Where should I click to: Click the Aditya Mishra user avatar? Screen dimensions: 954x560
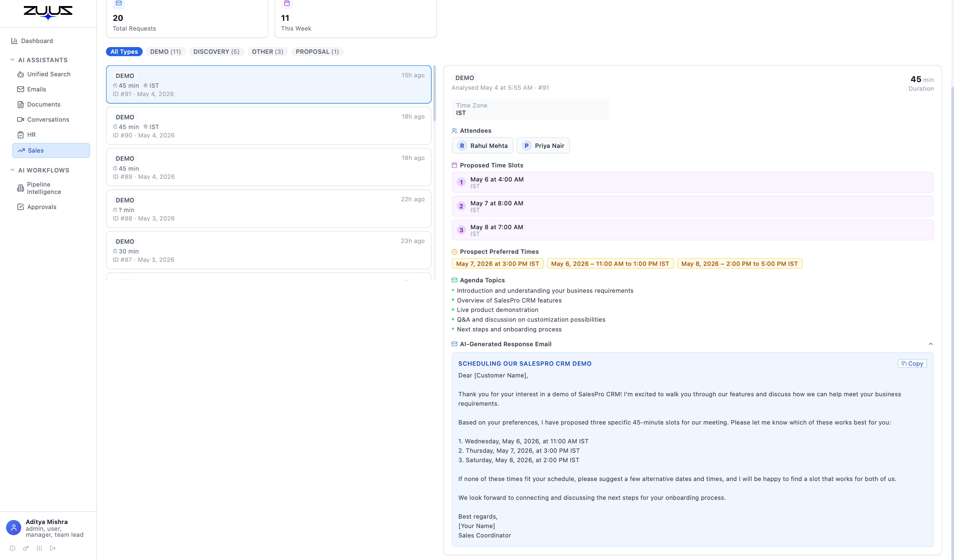[14, 528]
